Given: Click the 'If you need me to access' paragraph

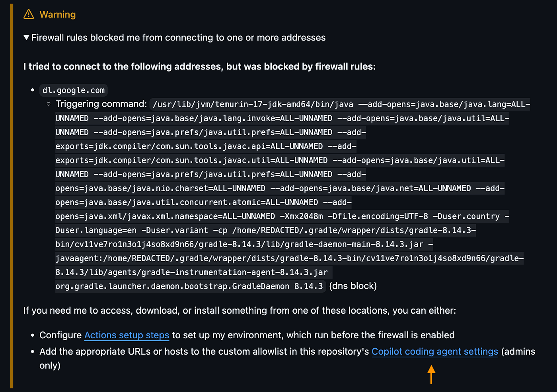Looking at the screenshot, I should (240, 310).
